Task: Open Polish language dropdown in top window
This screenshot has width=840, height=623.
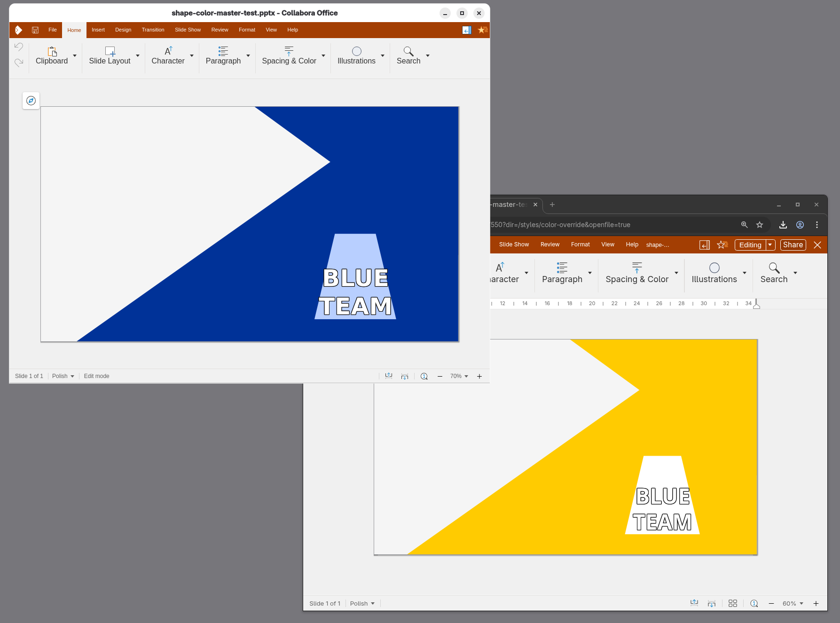Action: coord(63,376)
